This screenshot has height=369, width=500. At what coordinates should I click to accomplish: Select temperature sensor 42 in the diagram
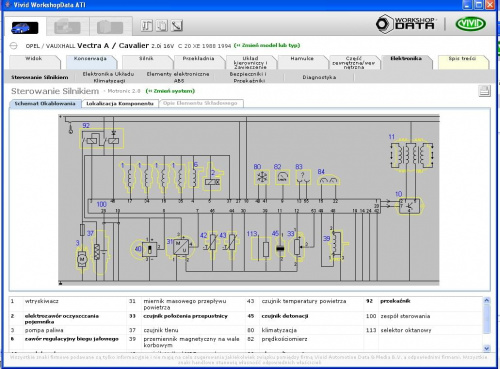tap(212, 245)
